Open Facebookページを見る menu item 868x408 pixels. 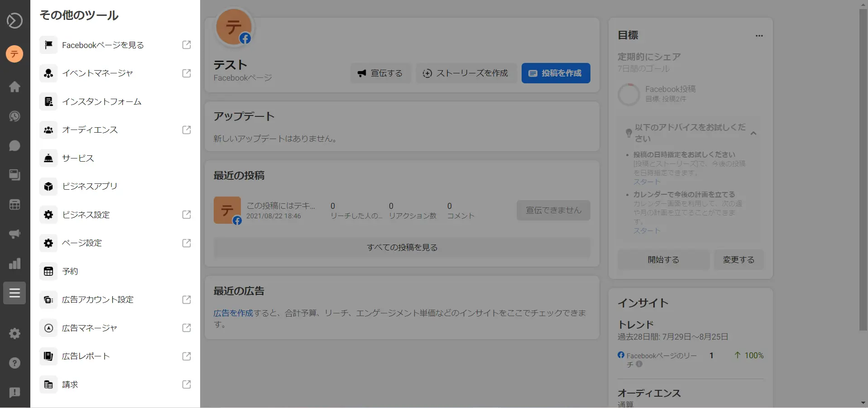click(x=115, y=45)
